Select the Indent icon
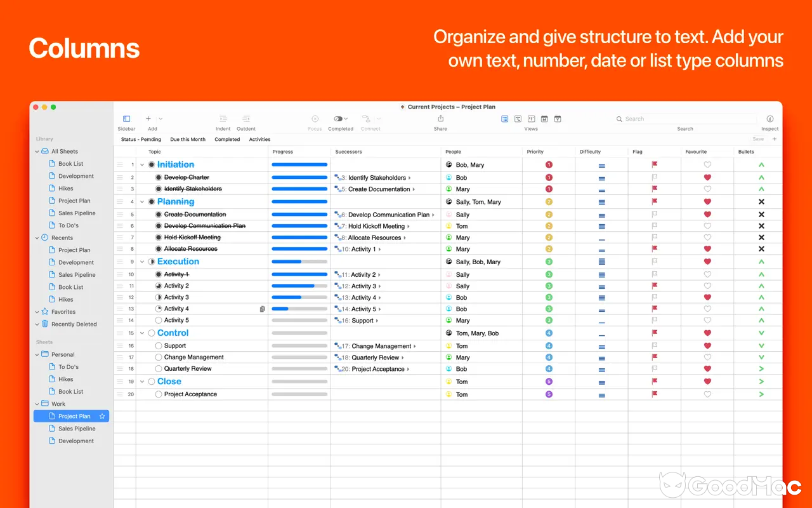 point(223,119)
